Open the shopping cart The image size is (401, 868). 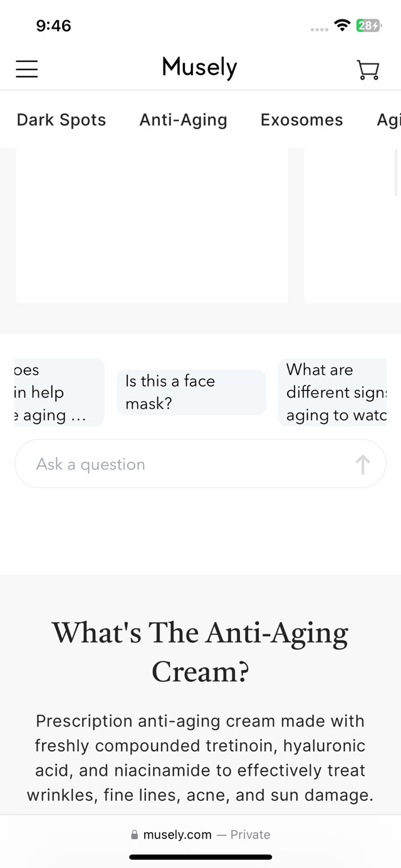368,69
